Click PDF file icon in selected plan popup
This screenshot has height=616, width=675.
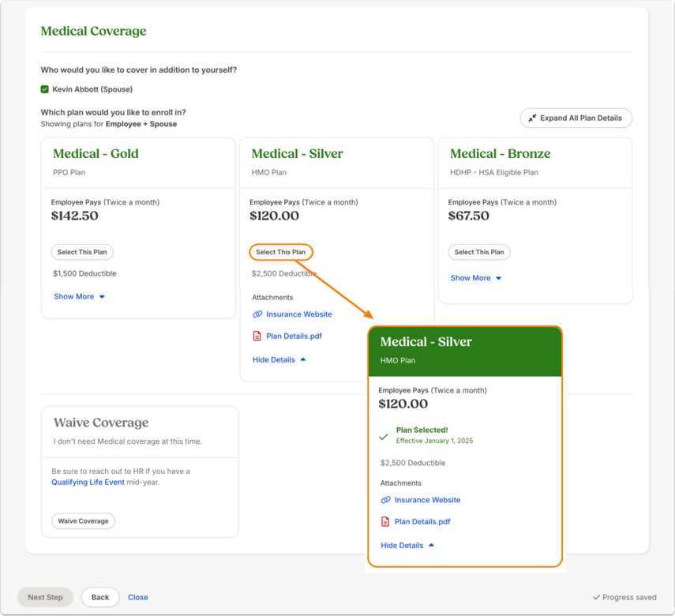[385, 522]
